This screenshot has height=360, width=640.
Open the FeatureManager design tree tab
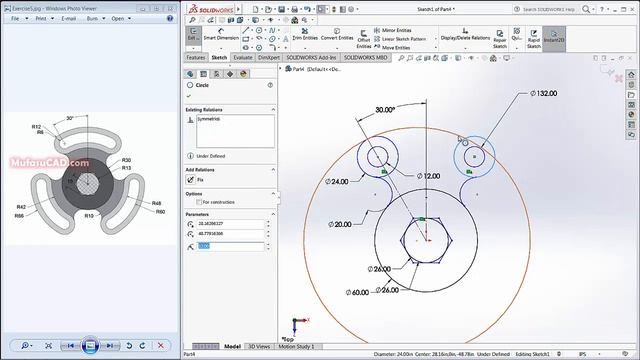point(190,74)
